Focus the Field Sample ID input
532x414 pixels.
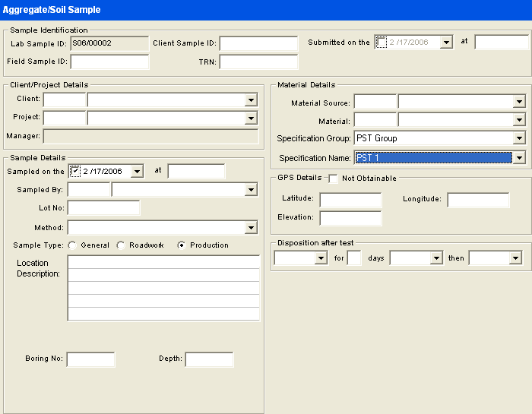[109, 62]
